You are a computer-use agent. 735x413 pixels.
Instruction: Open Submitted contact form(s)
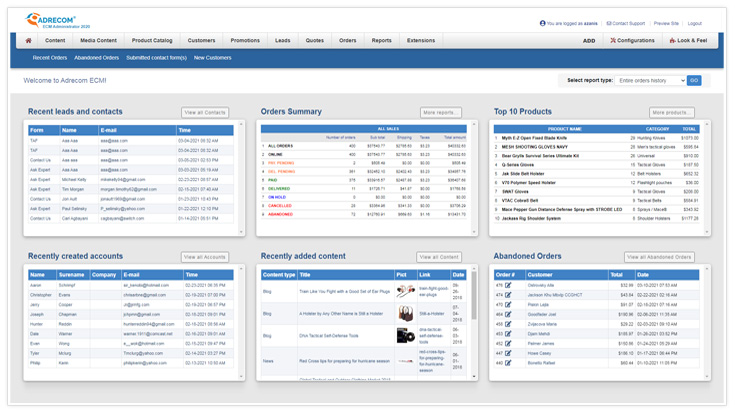(x=157, y=58)
